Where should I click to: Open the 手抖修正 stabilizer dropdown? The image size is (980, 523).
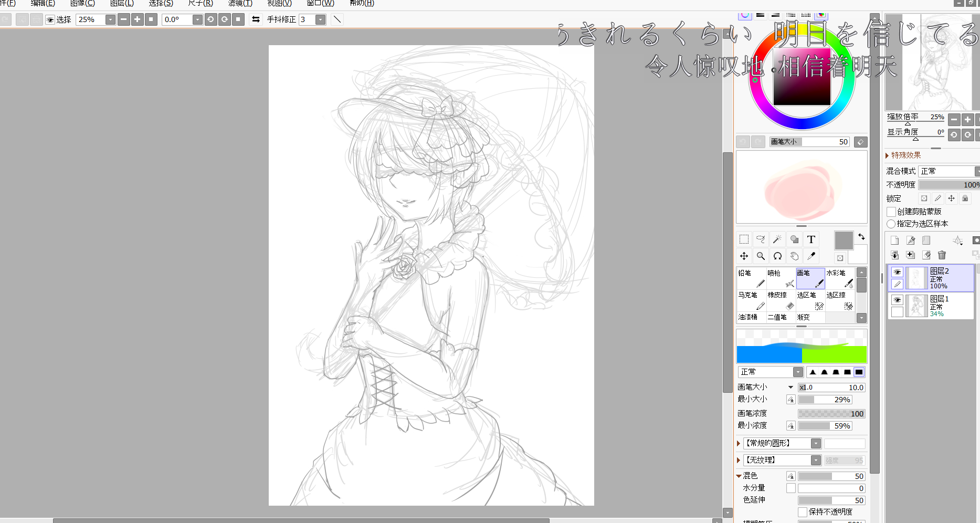320,19
